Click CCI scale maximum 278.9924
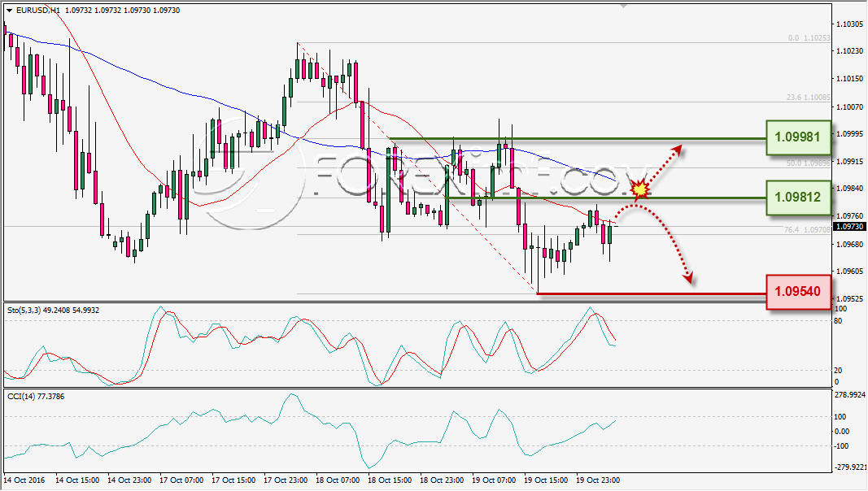The width and height of the screenshot is (868, 491). coord(850,395)
